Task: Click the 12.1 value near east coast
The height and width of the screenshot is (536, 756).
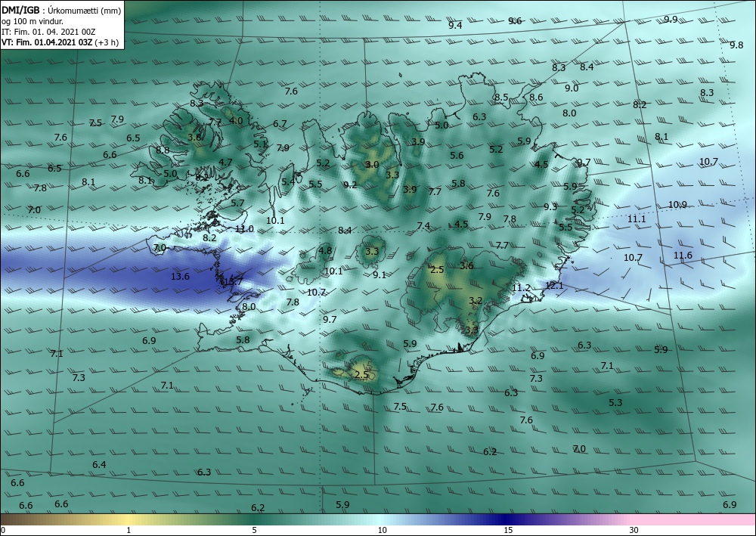Action: click(x=553, y=286)
